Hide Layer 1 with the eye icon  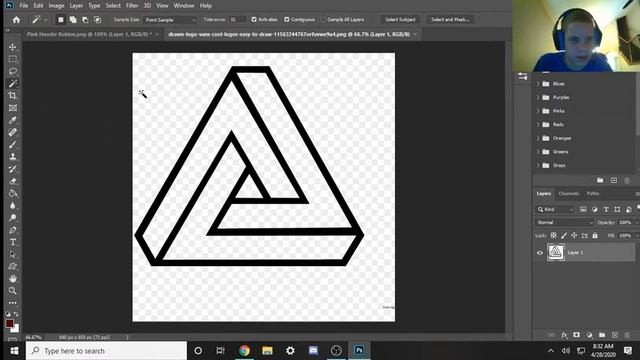(x=540, y=253)
